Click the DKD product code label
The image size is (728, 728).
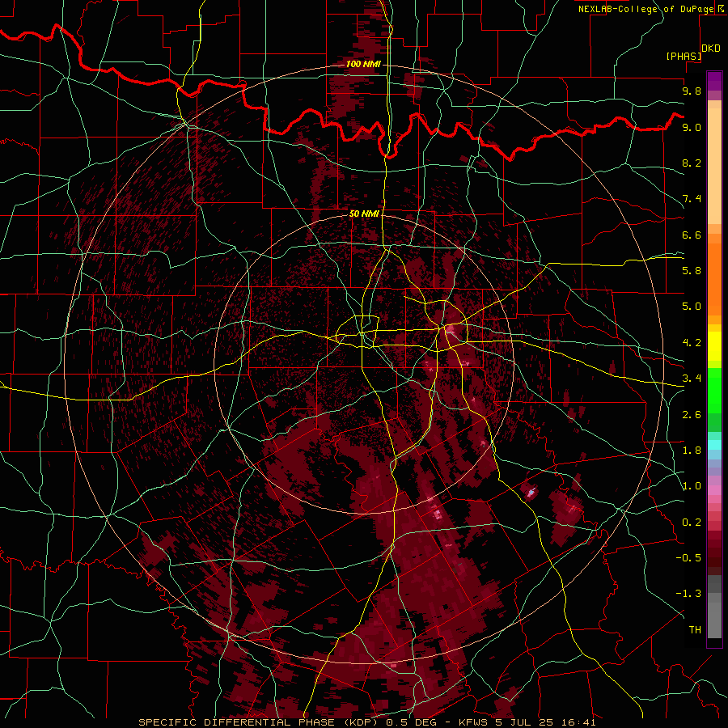coord(711,49)
